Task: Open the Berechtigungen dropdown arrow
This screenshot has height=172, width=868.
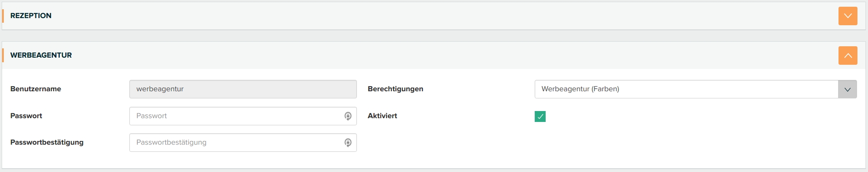Action: pyautogui.click(x=847, y=89)
